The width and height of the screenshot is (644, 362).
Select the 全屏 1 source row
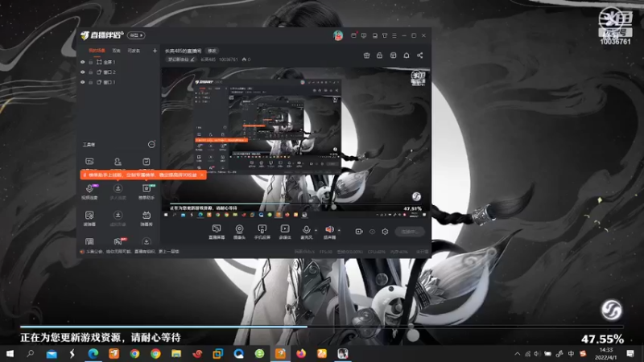click(x=118, y=62)
